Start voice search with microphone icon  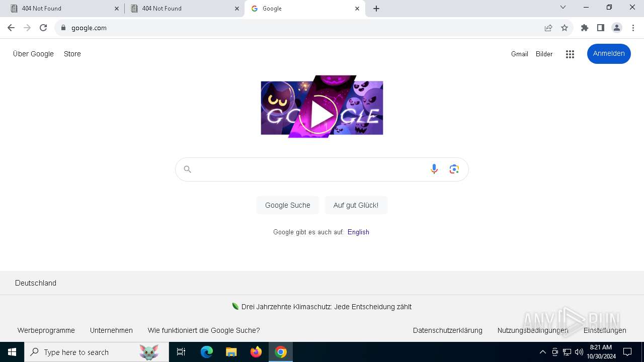pos(434,169)
